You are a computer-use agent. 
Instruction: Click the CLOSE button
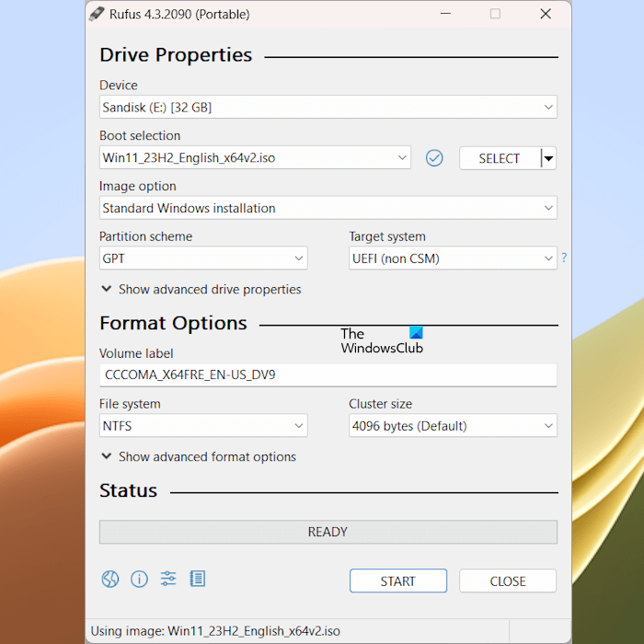pyautogui.click(x=508, y=581)
